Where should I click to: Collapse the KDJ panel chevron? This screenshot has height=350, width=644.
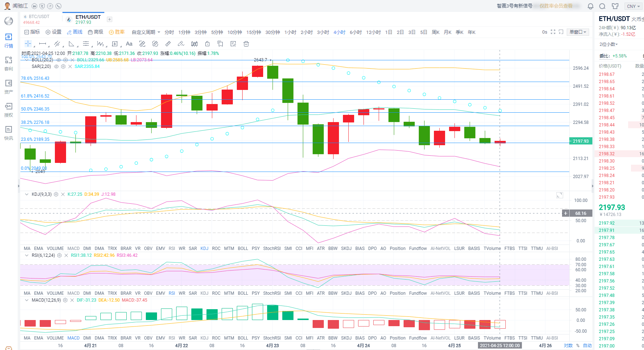click(26, 194)
